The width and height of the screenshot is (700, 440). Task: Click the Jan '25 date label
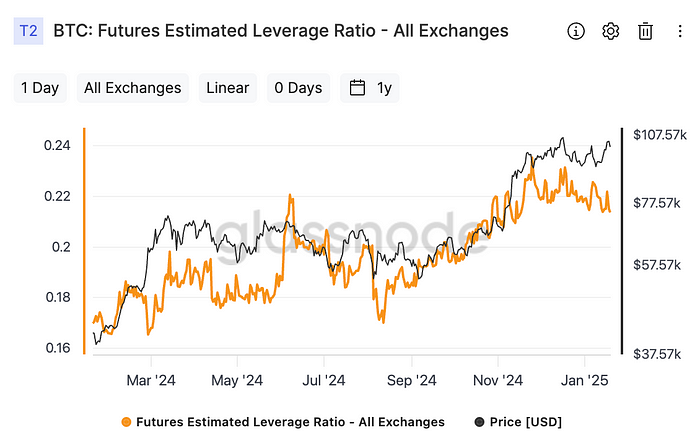click(x=584, y=380)
